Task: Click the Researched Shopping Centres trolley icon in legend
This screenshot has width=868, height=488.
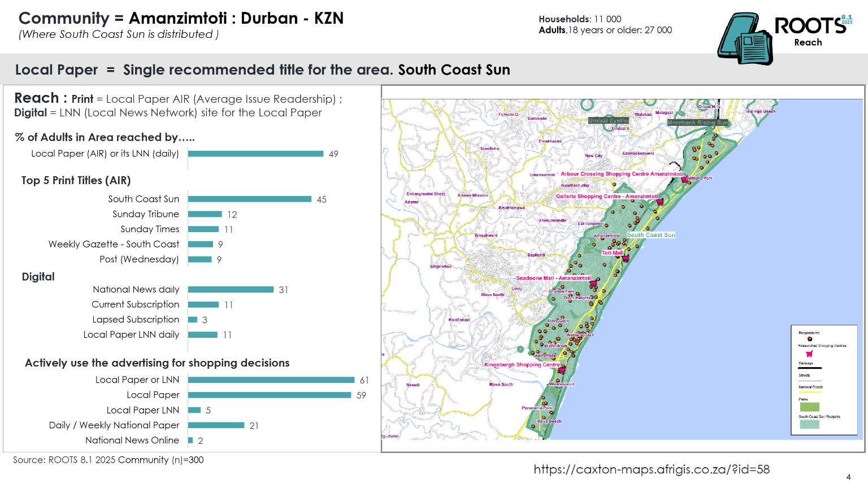Action: pos(809,354)
